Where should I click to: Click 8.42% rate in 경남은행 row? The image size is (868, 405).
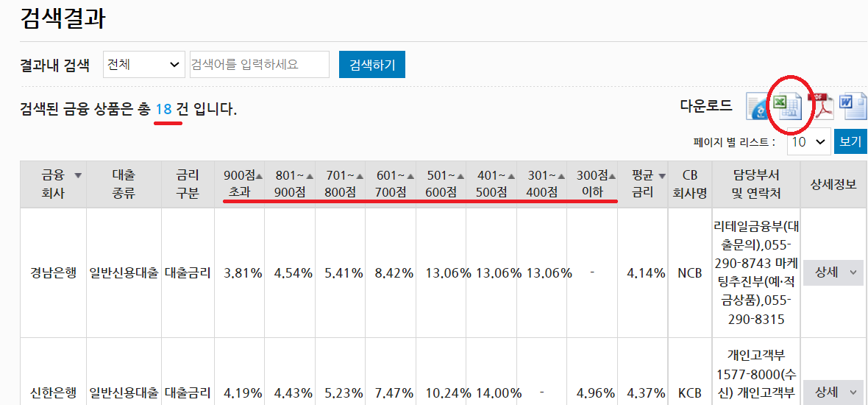(394, 272)
